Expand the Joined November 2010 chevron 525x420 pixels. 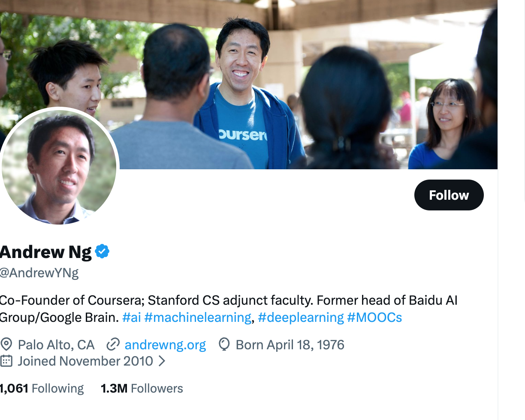click(x=162, y=361)
